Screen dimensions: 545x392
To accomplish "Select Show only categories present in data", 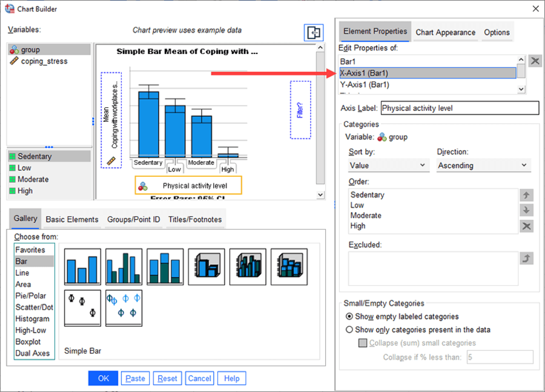I will coord(349,330).
